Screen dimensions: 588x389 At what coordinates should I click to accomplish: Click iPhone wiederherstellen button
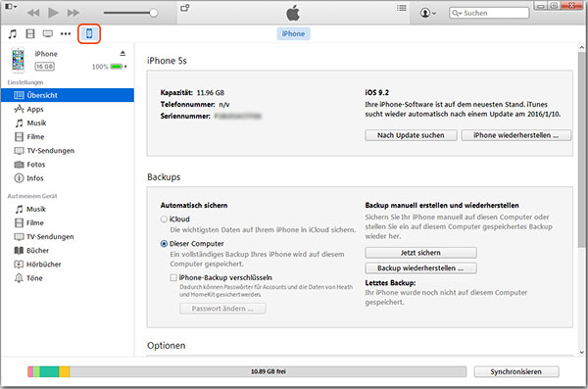click(x=516, y=135)
